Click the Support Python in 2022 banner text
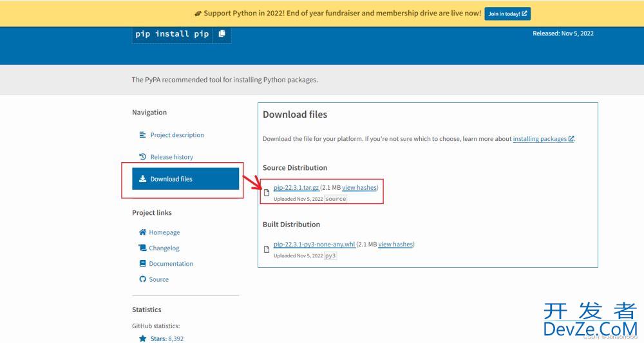 point(342,13)
